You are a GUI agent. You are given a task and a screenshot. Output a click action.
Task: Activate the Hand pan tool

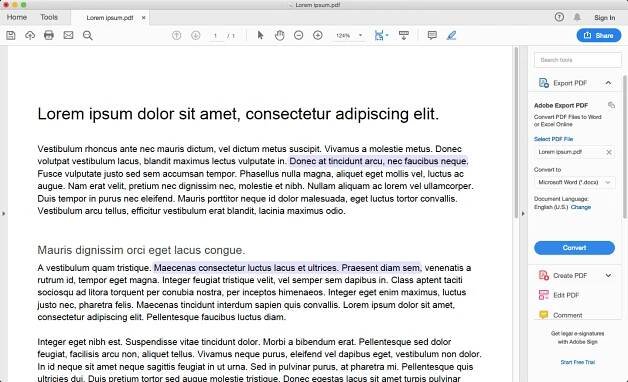pos(280,35)
